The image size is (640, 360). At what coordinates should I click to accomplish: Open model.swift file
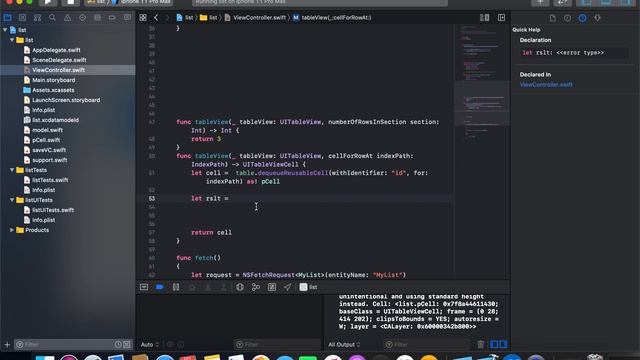tap(47, 130)
